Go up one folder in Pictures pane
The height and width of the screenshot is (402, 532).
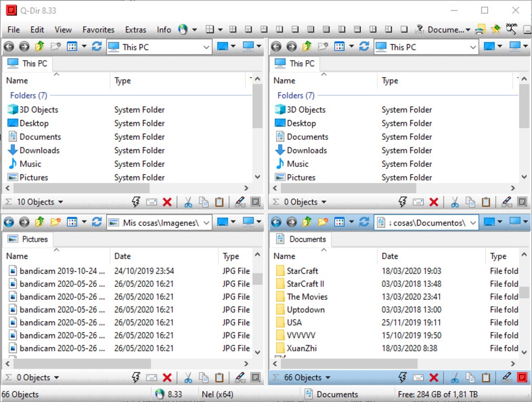pos(40,222)
